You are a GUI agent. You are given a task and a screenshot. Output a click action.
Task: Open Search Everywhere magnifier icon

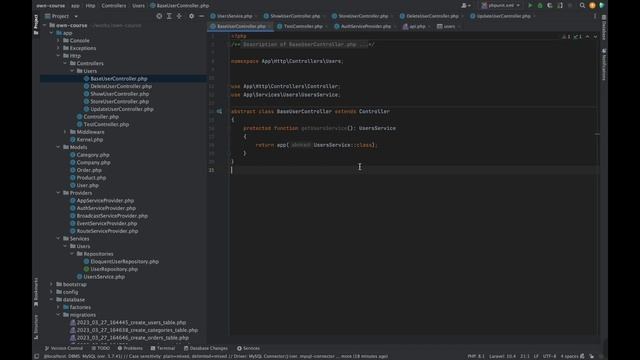tap(582, 6)
